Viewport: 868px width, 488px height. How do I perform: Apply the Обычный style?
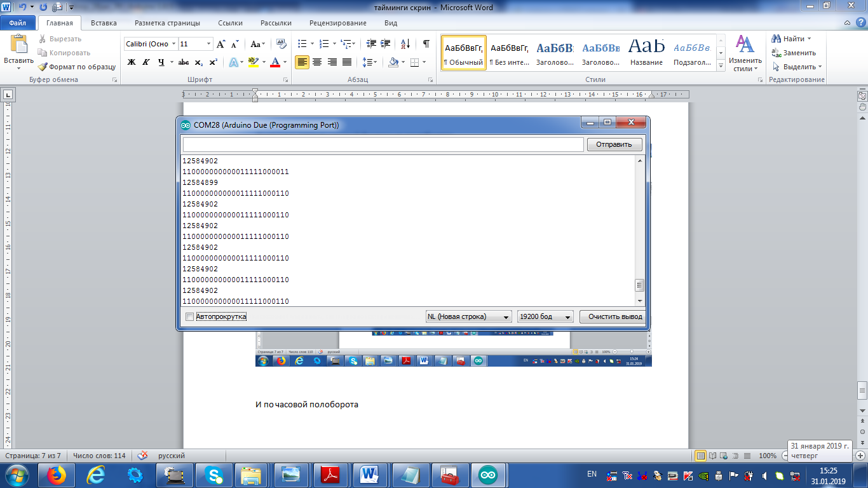pyautogui.click(x=464, y=53)
